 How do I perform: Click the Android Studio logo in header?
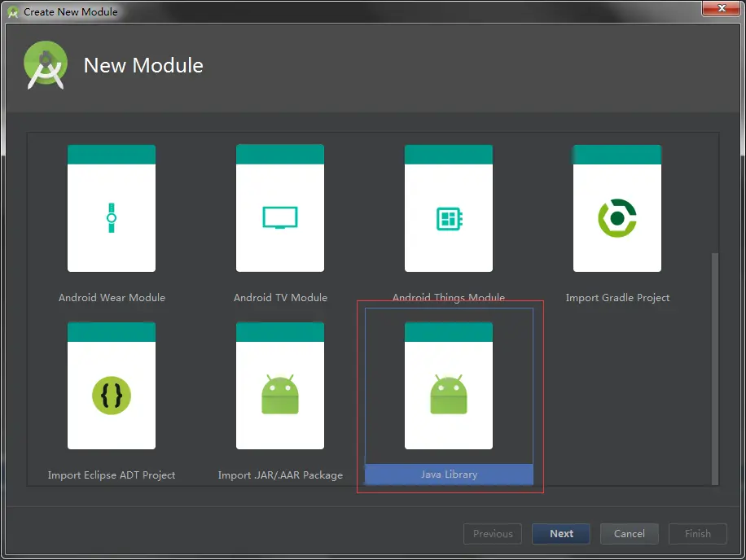45,65
